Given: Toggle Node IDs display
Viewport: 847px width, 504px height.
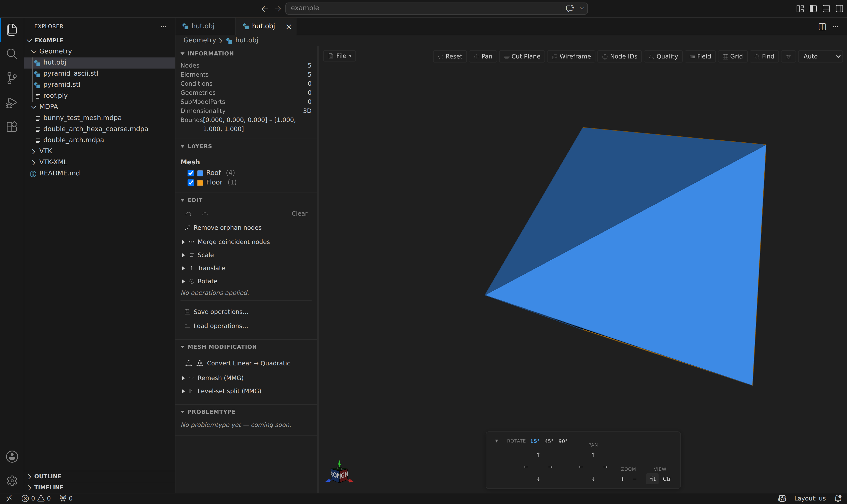Looking at the screenshot, I should click(620, 56).
